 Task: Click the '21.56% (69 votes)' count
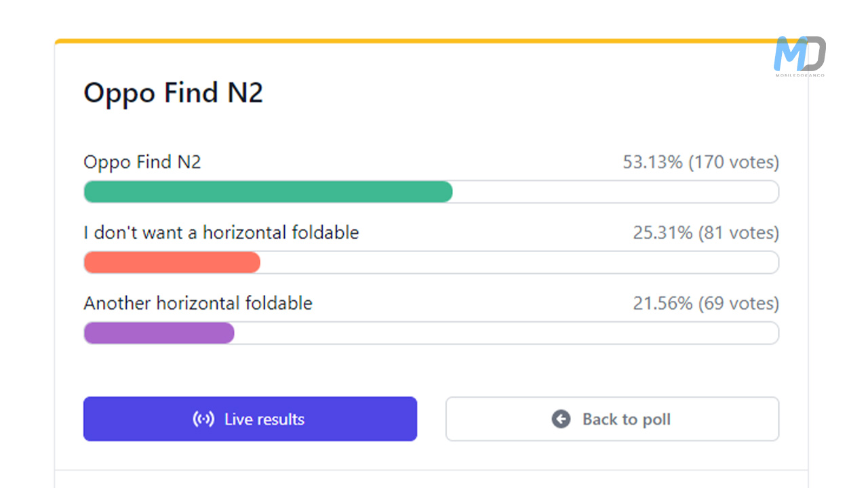(706, 303)
